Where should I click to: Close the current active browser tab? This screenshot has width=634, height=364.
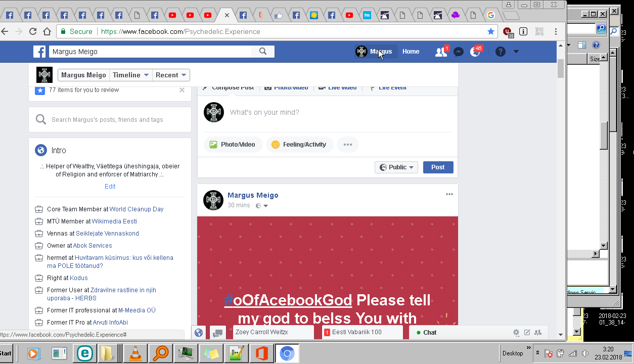pyautogui.click(x=227, y=15)
